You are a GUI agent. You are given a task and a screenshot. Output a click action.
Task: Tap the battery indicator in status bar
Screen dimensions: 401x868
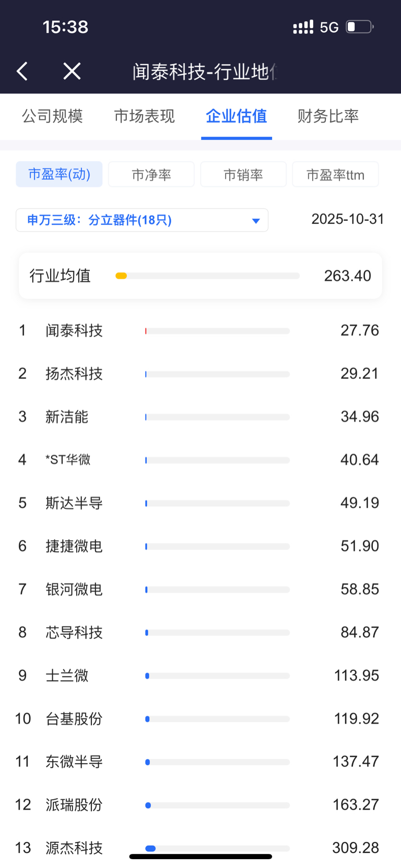tap(360, 27)
